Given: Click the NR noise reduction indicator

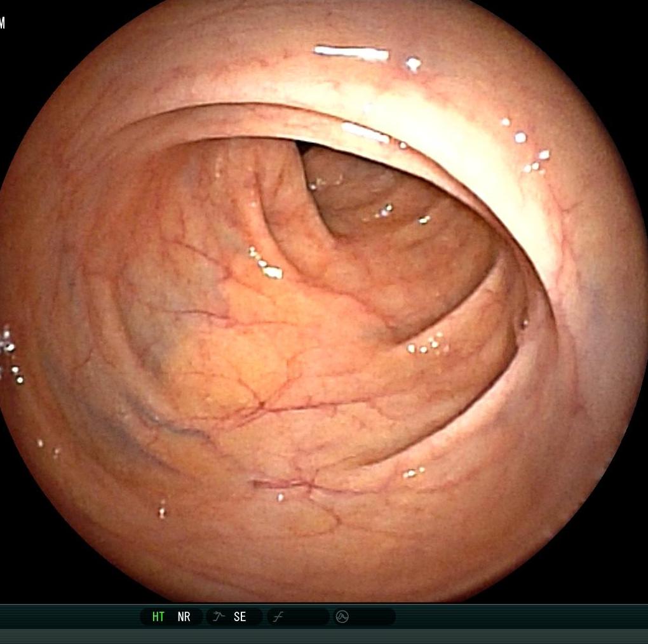Looking at the screenshot, I should pos(184,617).
